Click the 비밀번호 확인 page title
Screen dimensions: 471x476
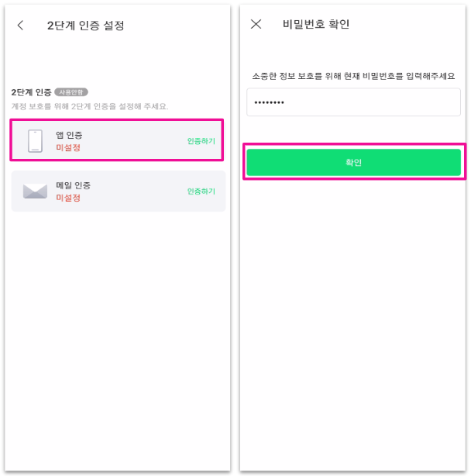pyautogui.click(x=316, y=24)
